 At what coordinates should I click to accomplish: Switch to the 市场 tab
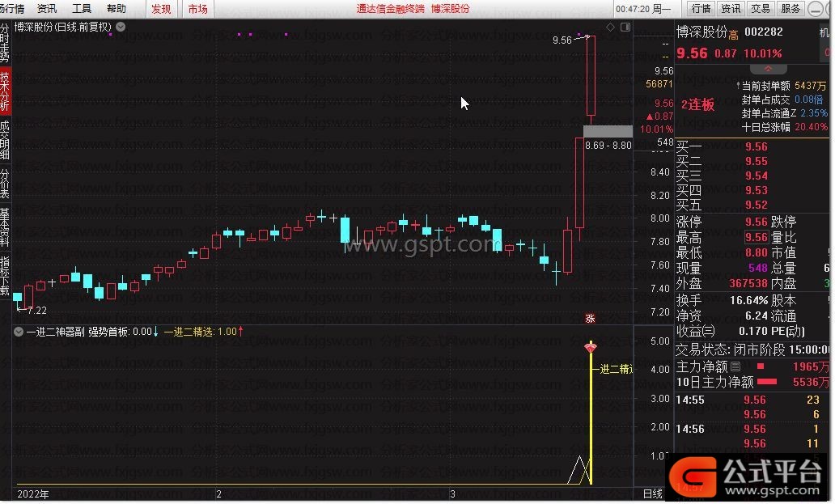[x=198, y=9]
